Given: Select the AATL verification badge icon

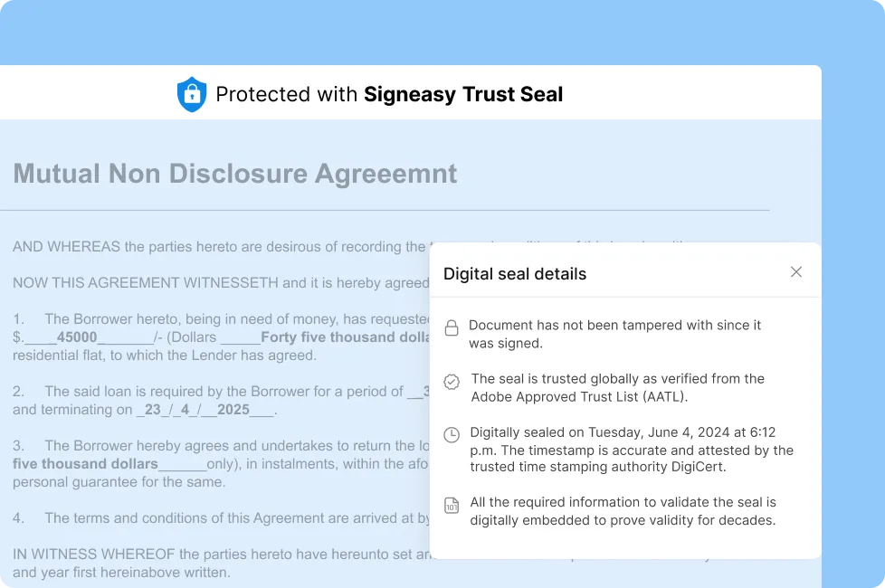Looking at the screenshot, I should coord(452,381).
